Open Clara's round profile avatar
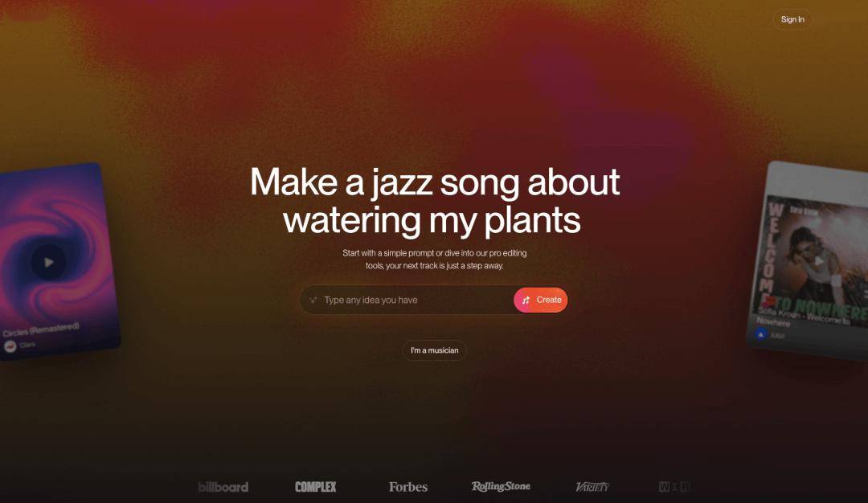Screen dimensions: 868x503 (10, 346)
